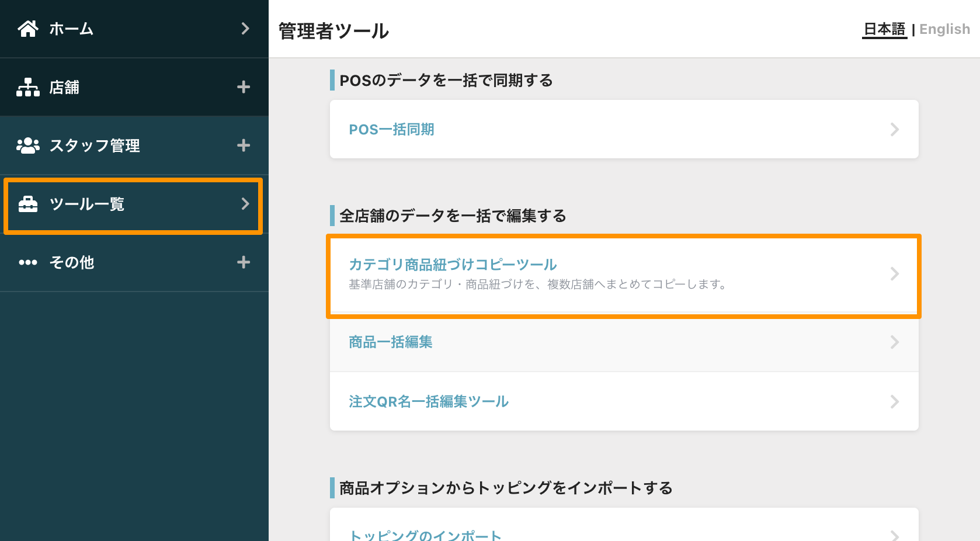This screenshot has height=541, width=980.
Task: Open 注文QR名一括編集ツール
Action: (x=624, y=401)
